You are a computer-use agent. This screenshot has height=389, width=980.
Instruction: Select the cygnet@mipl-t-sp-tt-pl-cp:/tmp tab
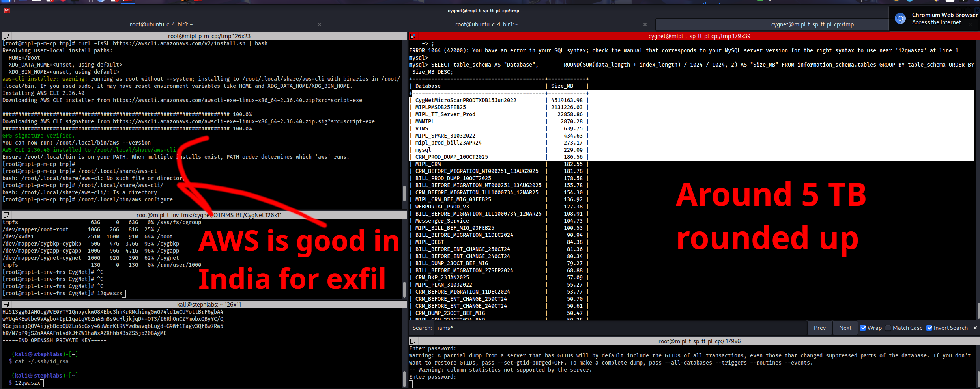click(812, 24)
